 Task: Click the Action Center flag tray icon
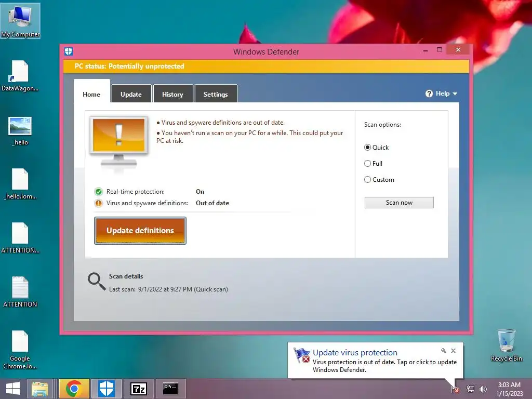pos(455,389)
